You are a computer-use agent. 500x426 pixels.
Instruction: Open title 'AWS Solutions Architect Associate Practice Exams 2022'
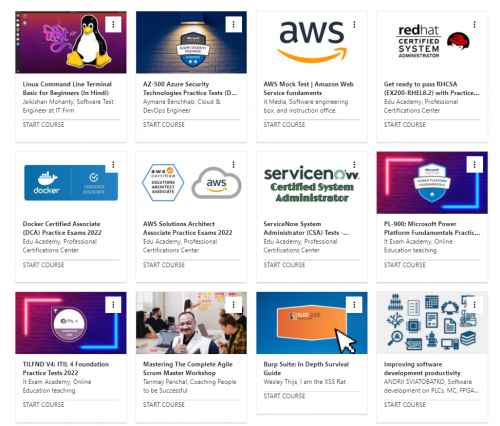188,228
